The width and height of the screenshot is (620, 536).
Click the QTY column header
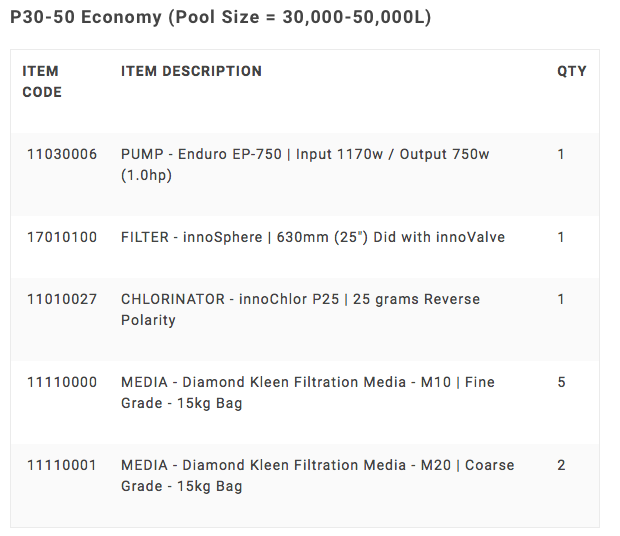pyautogui.click(x=571, y=71)
